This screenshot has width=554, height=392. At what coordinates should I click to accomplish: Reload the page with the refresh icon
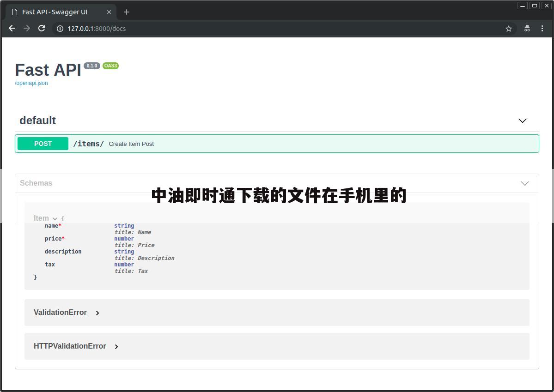[x=42, y=28]
